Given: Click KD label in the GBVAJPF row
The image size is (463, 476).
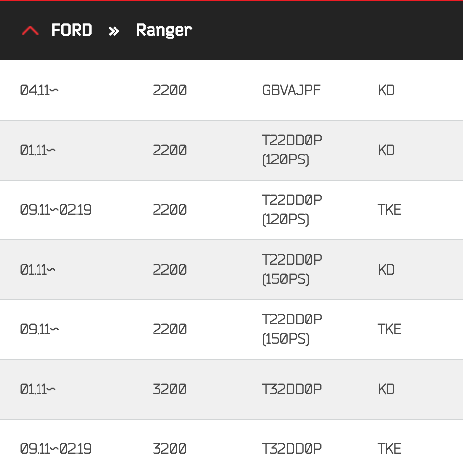Looking at the screenshot, I should click(x=386, y=90).
